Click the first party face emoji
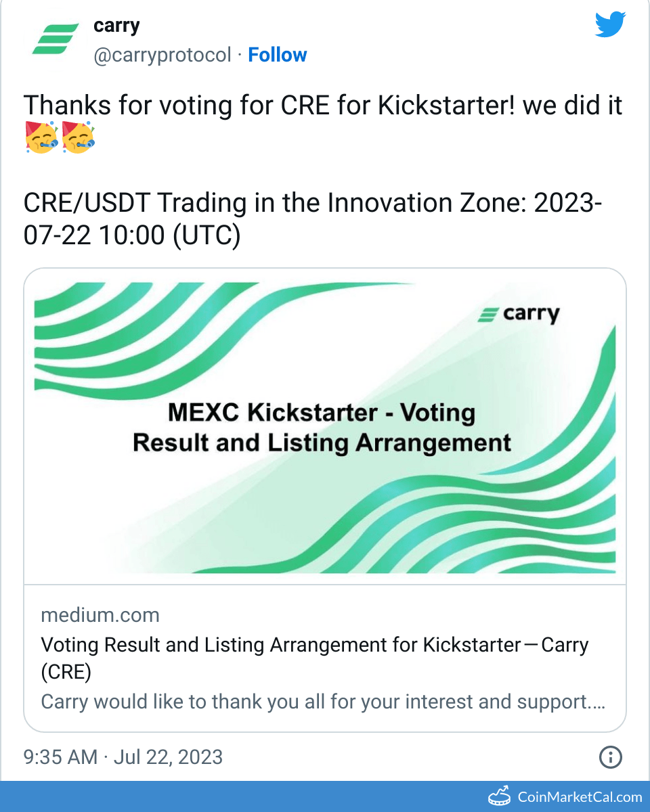Image resolution: width=650 pixels, height=812 pixels. pos(41,137)
